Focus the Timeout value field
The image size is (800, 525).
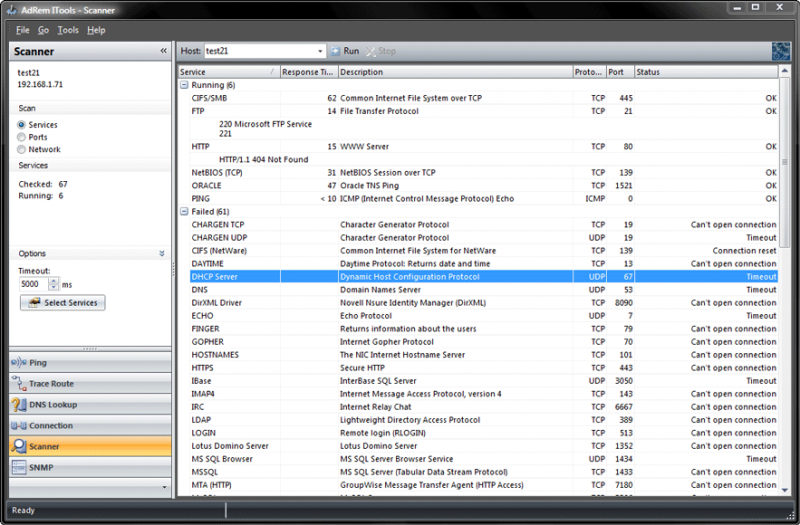[34, 284]
